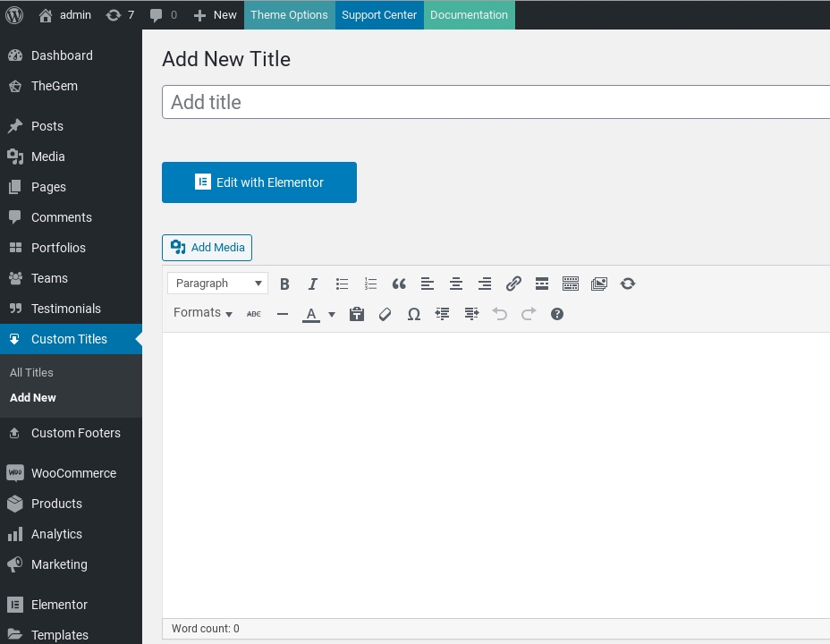
Task: Click the Edit with Elementor button
Action: (259, 182)
